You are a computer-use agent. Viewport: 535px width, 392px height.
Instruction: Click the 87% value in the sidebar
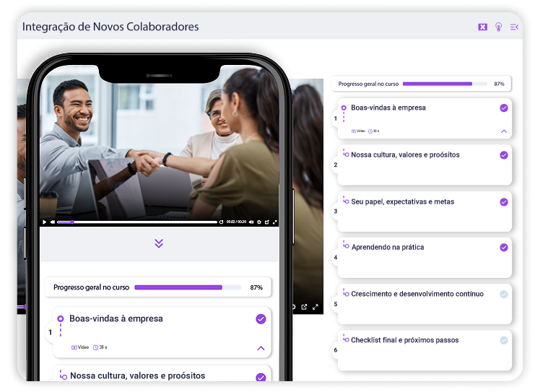(x=499, y=84)
